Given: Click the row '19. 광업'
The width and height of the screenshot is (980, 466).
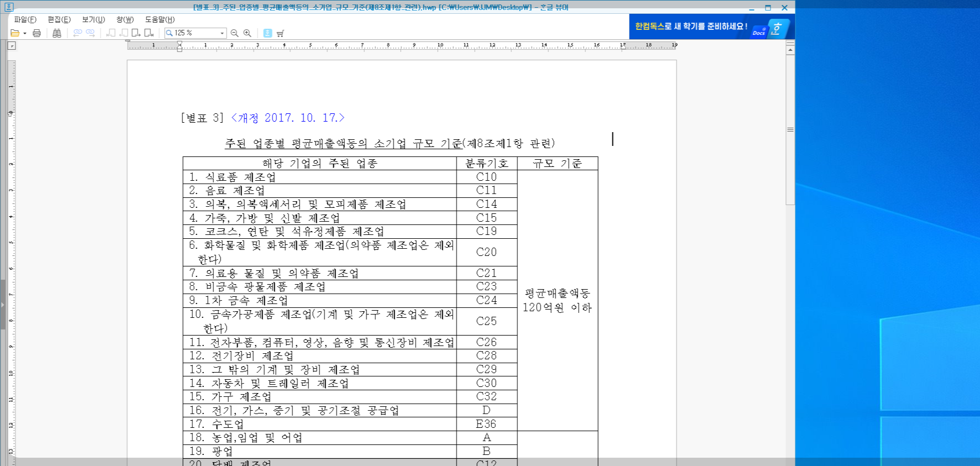Looking at the screenshot, I should [x=319, y=452].
